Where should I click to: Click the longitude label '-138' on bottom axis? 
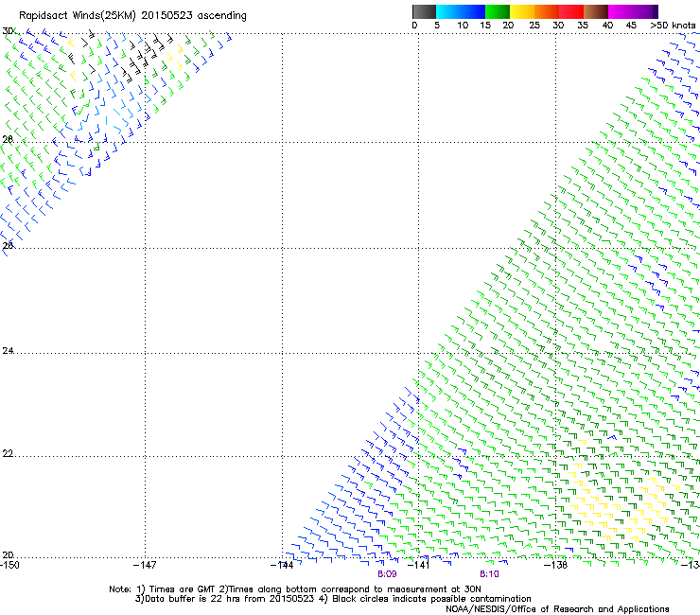pos(556,565)
